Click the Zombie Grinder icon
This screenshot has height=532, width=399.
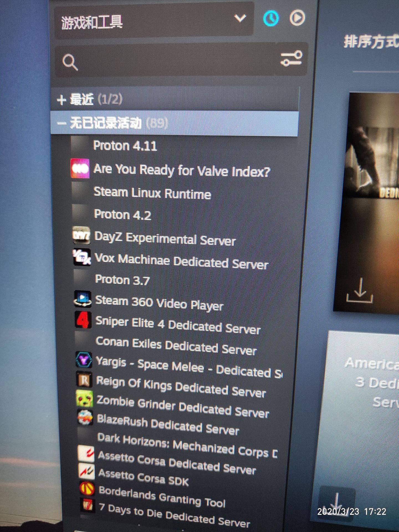(85, 398)
